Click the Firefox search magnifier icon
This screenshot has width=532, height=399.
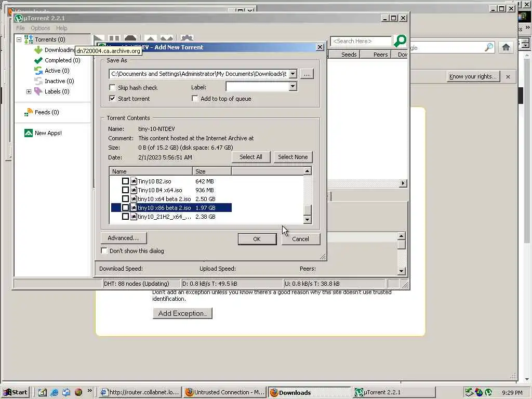tap(489, 47)
